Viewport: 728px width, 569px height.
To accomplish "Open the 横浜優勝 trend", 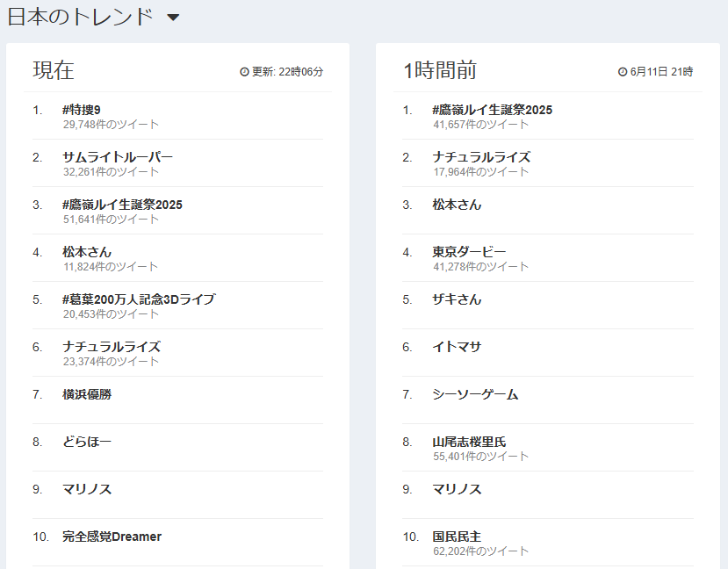I will point(87,394).
